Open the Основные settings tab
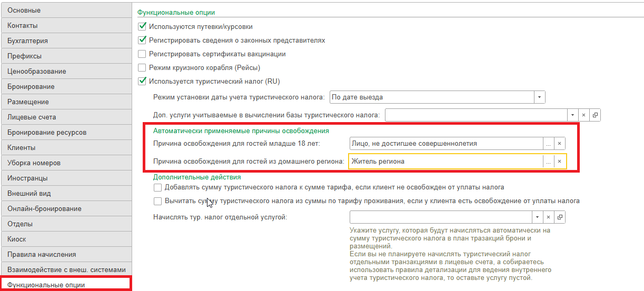This screenshot has width=644, height=291. tap(65, 11)
